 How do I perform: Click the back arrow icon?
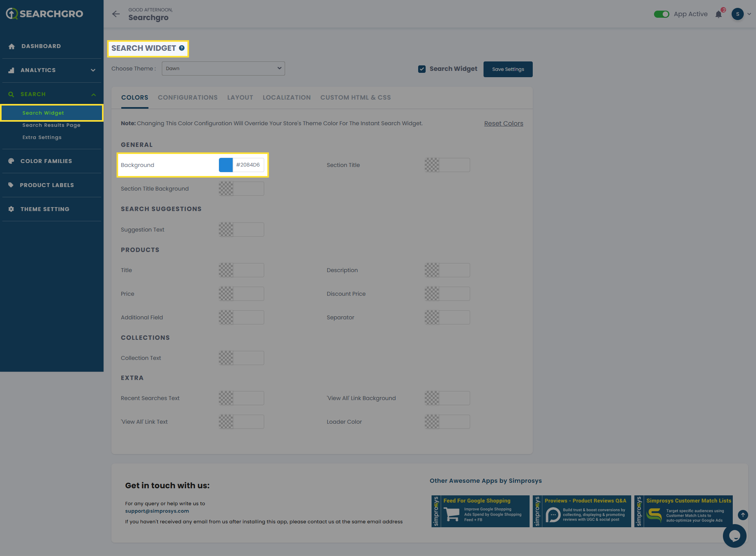(x=116, y=14)
